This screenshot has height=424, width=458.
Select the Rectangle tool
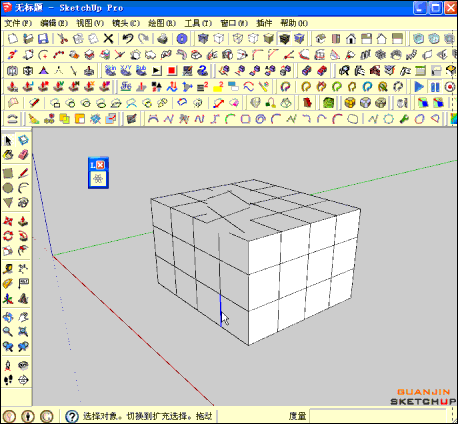(x=8, y=173)
